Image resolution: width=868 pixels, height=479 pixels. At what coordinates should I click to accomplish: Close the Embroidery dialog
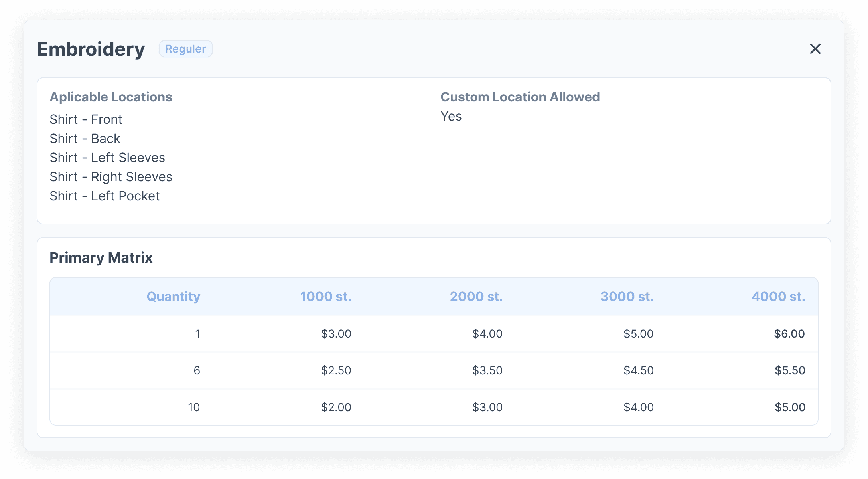tap(815, 49)
